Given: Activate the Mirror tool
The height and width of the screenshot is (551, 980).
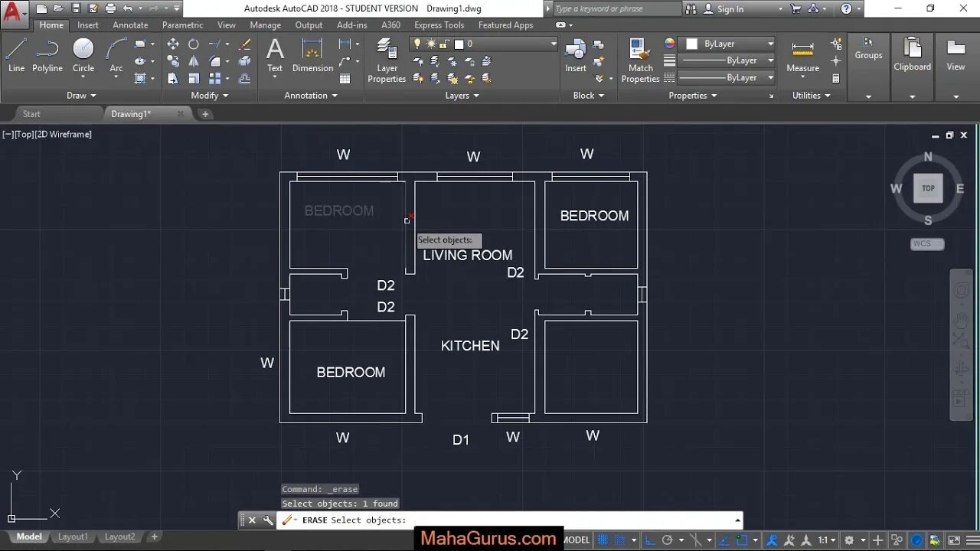Looking at the screenshot, I should click(x=194, y=61).
